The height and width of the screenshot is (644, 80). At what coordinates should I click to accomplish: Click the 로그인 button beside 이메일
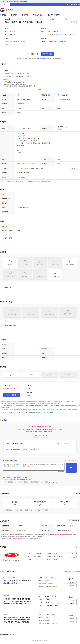38,449
